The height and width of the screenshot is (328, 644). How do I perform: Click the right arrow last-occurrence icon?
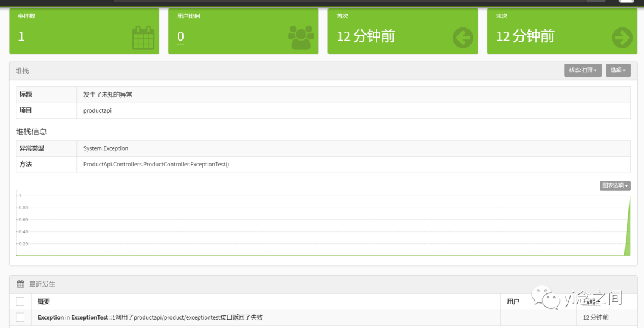622,38
